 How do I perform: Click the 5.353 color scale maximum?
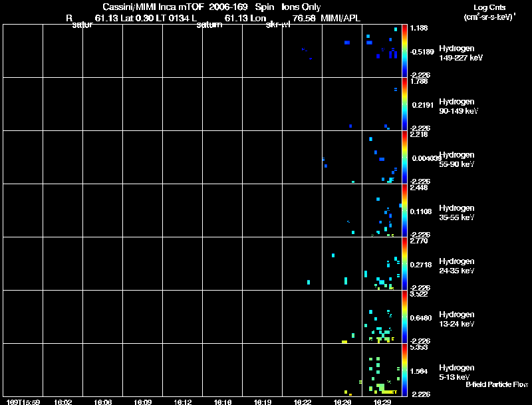pyautogui.click(x=419, y=347)
